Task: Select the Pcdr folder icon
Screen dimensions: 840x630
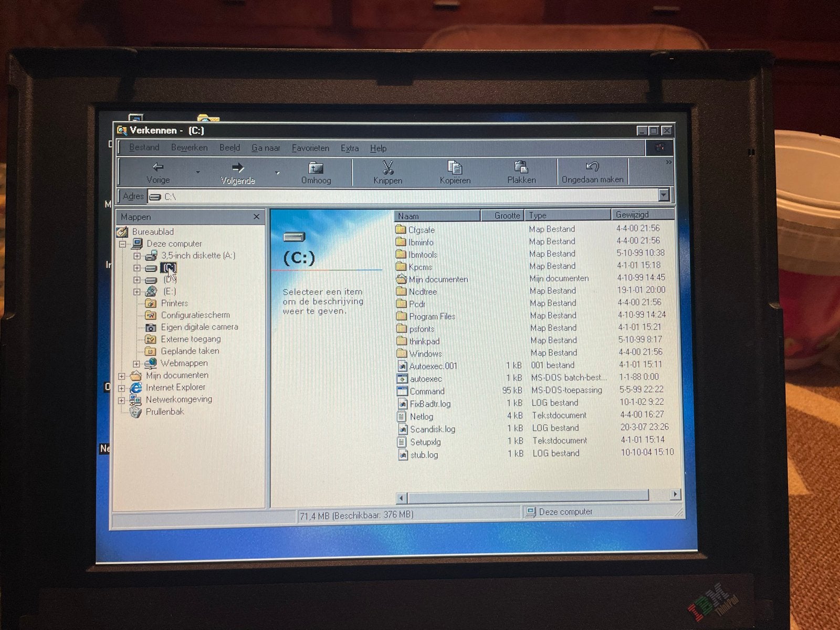Action: point(402,303)
